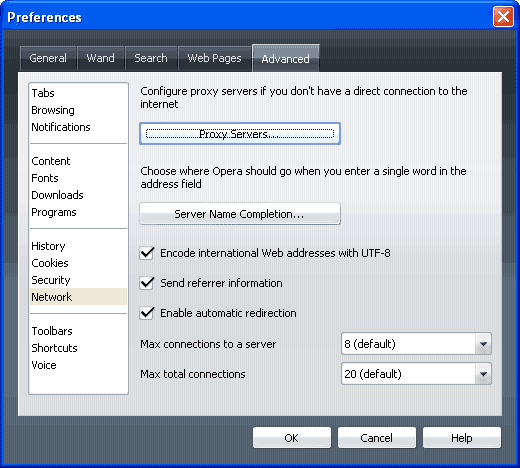Close the Preferences dialog
The image size is (520, 468).
[503, 17]
